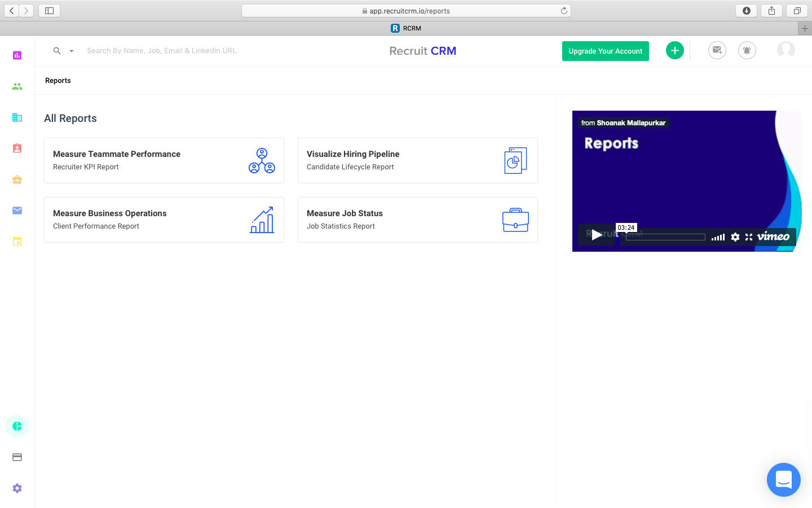Open the blue mail icon in sidebar
This screenshot has height=508, width=812.
point(17,211)
